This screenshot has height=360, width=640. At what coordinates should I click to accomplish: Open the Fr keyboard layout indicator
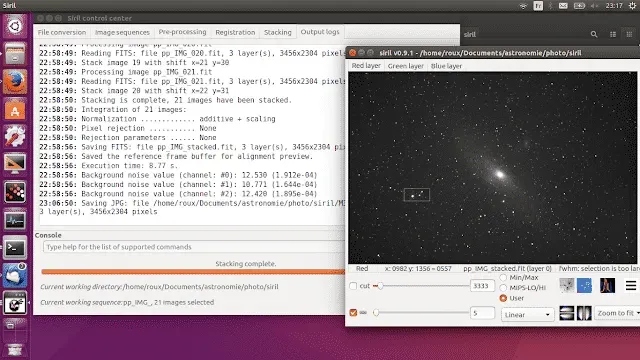538,6
